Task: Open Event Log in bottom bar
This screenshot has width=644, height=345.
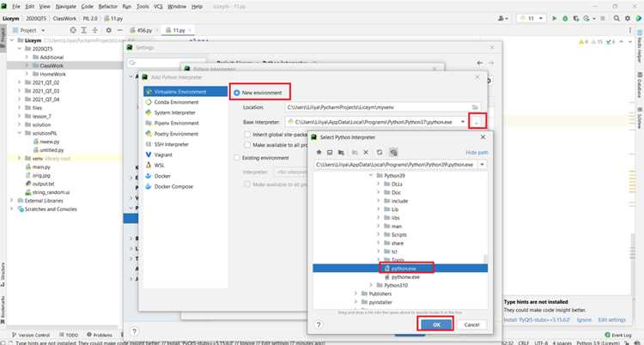Action: (618, 336)
